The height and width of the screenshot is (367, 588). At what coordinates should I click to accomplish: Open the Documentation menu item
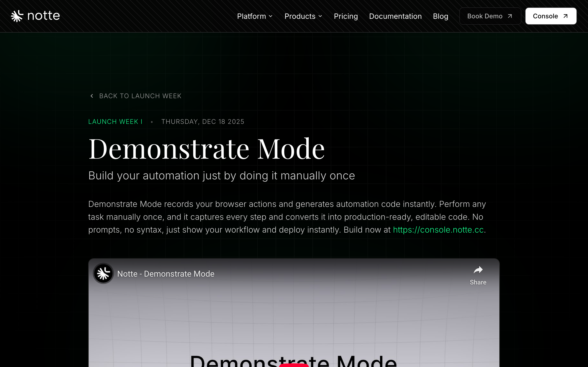click(395, 16)
